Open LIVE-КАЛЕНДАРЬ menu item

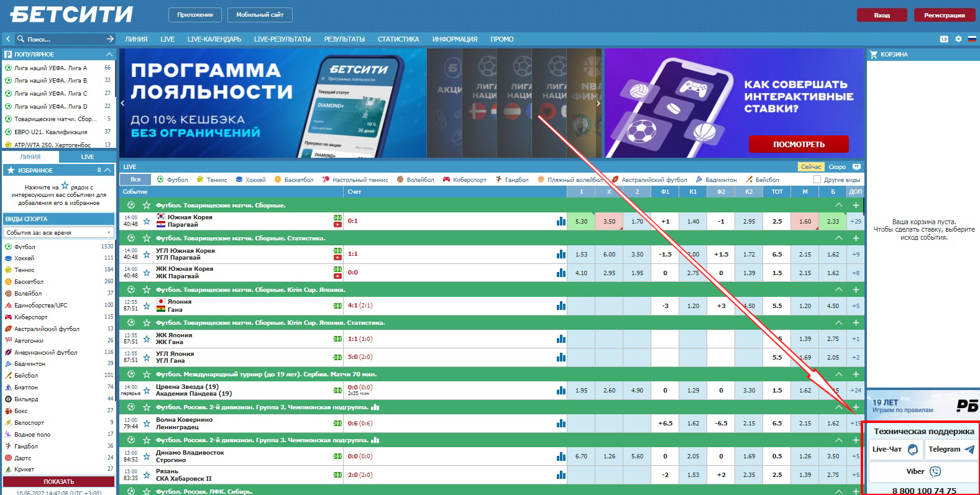pyautogui.click(x=214, y=39)
